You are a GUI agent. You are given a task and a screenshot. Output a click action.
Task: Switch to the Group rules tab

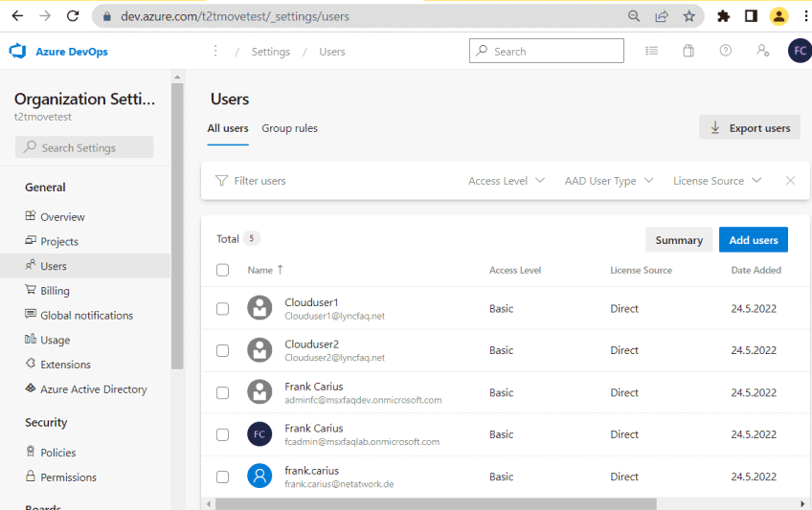click(289, 128)
